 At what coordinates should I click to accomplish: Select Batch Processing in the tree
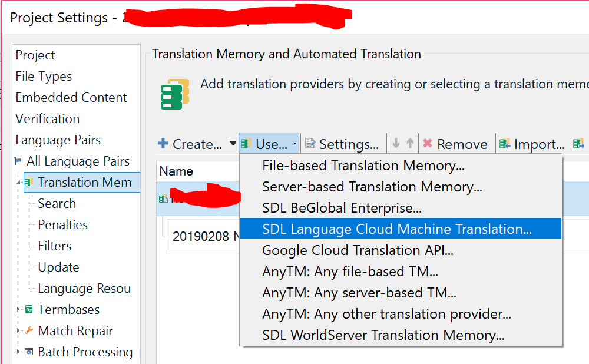click(x=85, y=352)
